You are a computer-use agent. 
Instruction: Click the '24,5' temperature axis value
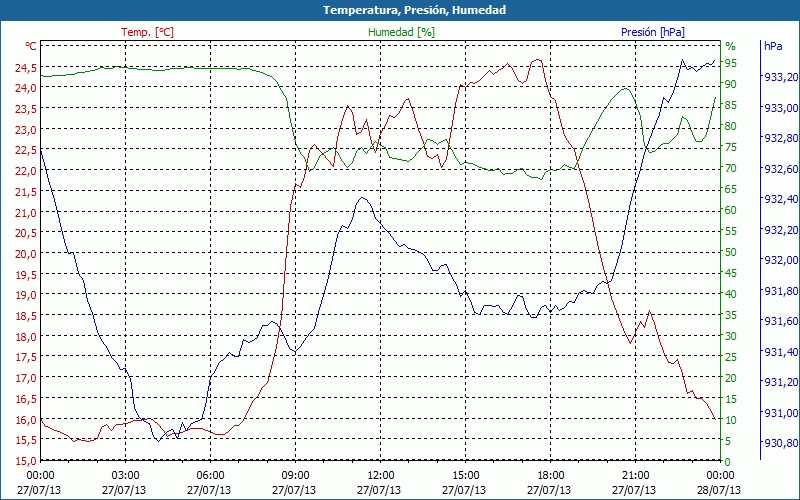click(x=26, y=68)
